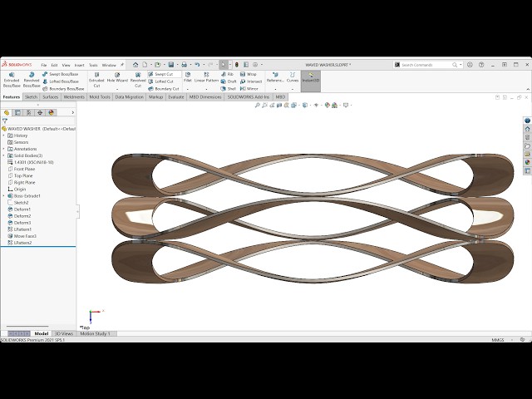Viewport: 532px width, 399px height.
Task: Switch to the Motion Study 1 tab
Action: [x=96, y=333]
